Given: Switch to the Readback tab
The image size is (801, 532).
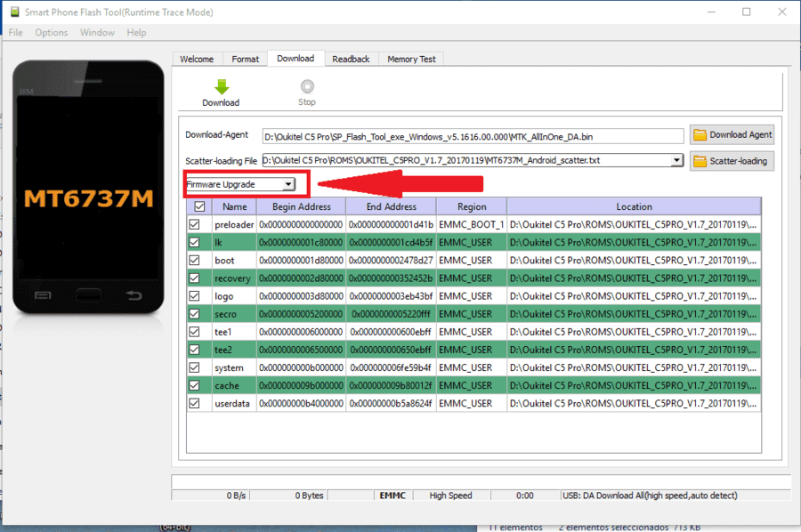Looking at the screenshot, I should click(351, 60).
